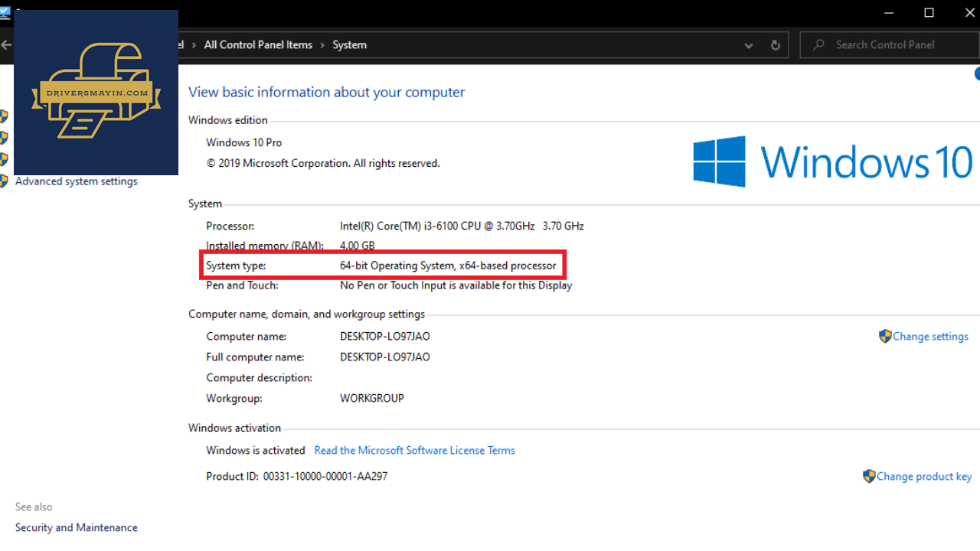Click the Change settings link
This screenshot has height=551, width=980.
coord(930,336)
